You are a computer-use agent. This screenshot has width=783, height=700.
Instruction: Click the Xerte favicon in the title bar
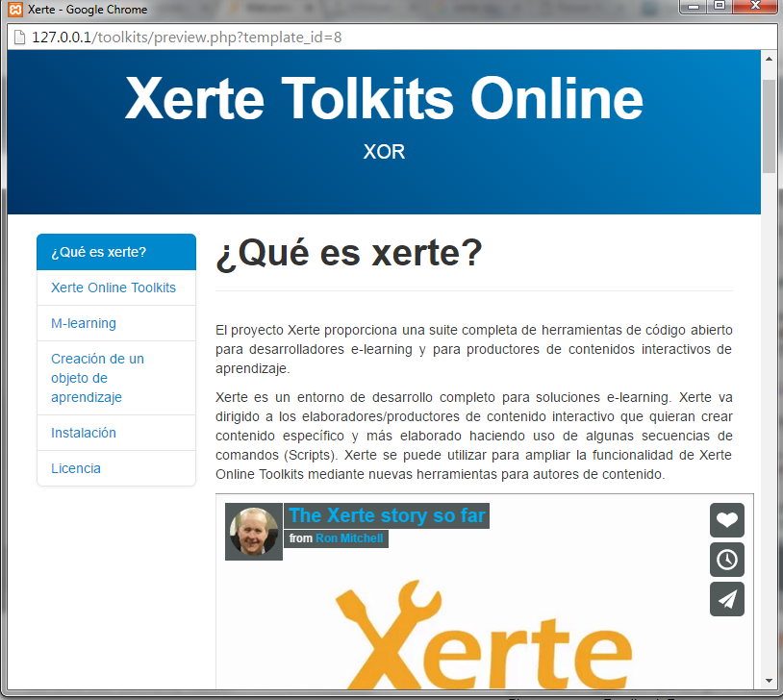(x=15, y=9)
